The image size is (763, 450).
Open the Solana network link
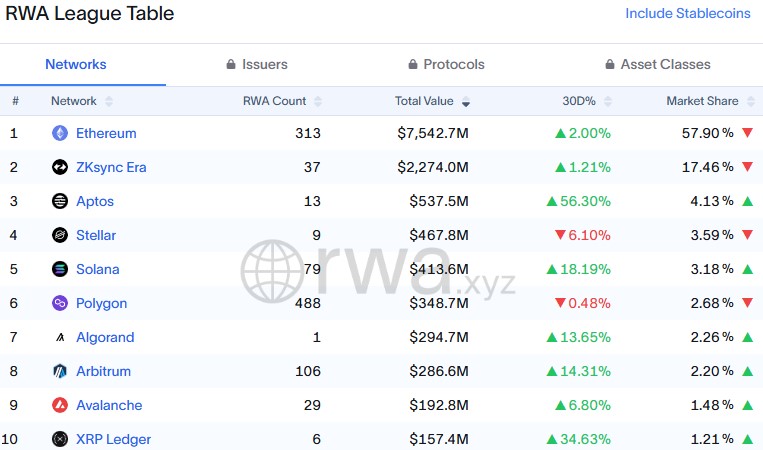coord(97,270)
